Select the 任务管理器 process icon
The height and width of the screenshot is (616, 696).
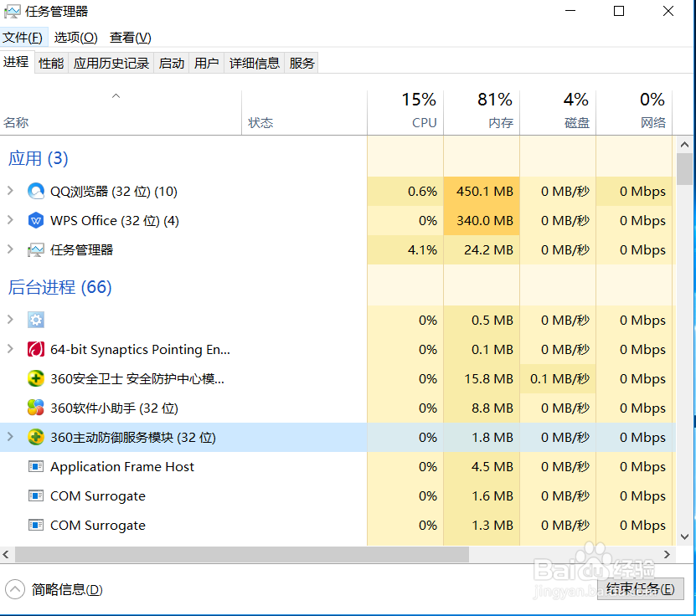pos(35,249)
